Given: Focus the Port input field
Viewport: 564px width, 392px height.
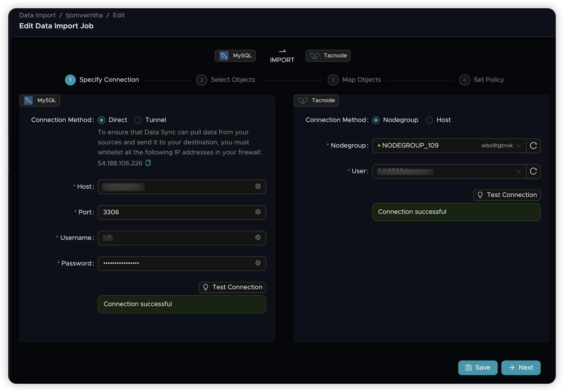Looking at the screenshot, I should [x=182, y=212].
